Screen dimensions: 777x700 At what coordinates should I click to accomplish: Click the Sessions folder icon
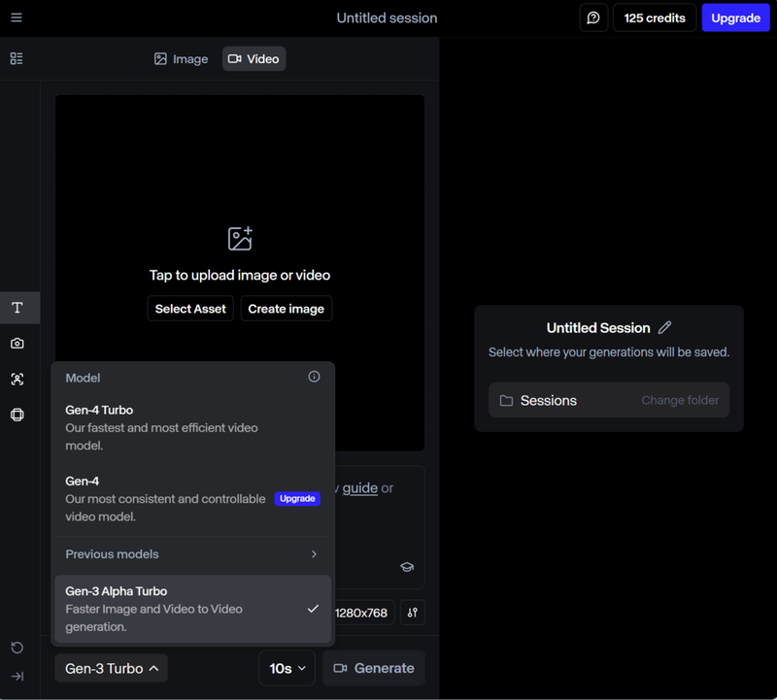click(506, 400)
